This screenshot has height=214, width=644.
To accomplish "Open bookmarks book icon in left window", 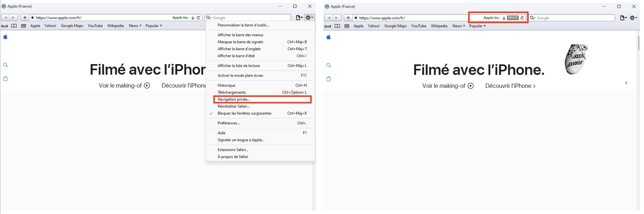I will coord(14,26).
